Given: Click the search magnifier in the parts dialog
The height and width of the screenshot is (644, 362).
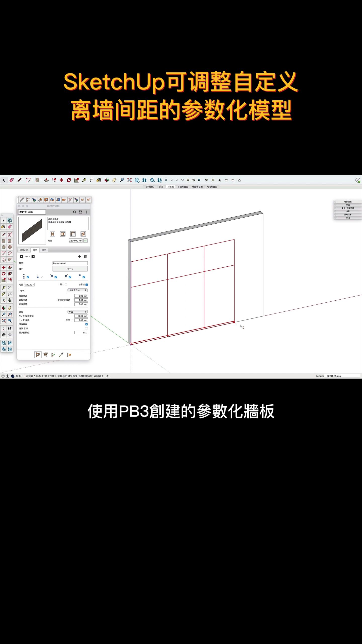Looking at the screenshot, I should (75, 212).
